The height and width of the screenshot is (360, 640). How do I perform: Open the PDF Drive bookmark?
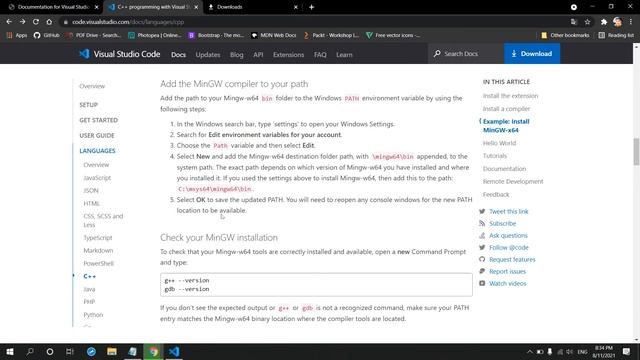94,35
